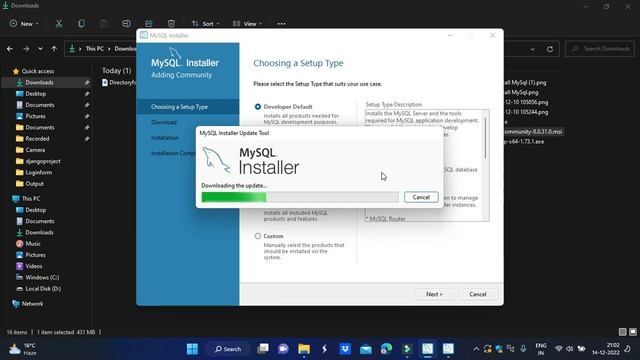
Task: Open the Sort dropdown menu
Action: point(206,24)
